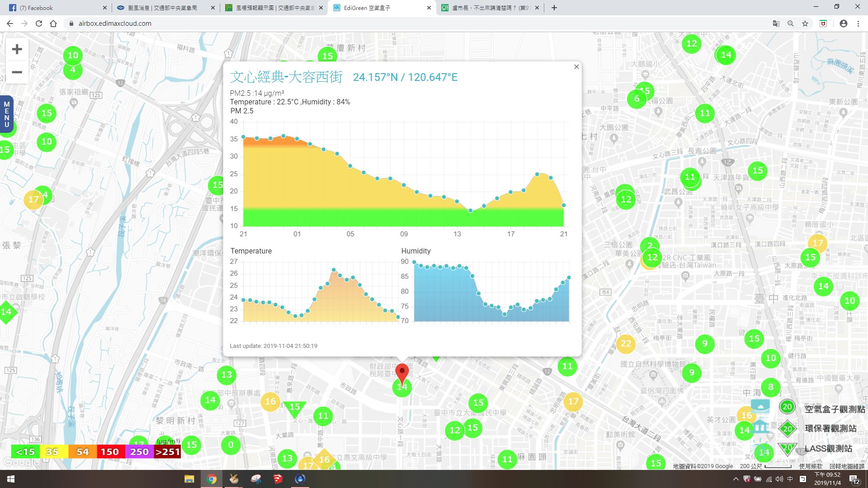Open the volume control in system tray
Screen dimensions: 868x488
pyautogui.click(x=779, y=479)
